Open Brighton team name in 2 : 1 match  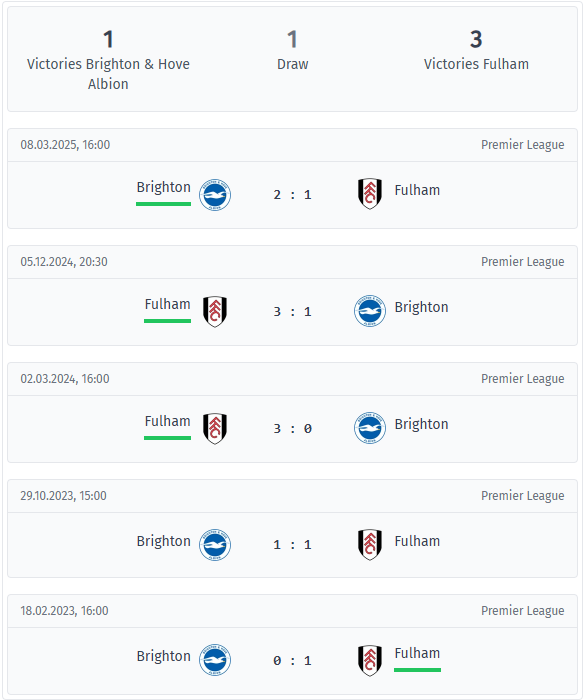coord(163,187)
